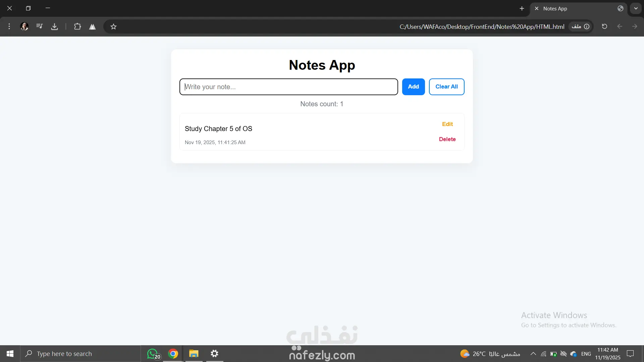The width and height of the screenshot is (644, 362).
Task: Open the three-dot browser menu
Action: coord(9,26)
